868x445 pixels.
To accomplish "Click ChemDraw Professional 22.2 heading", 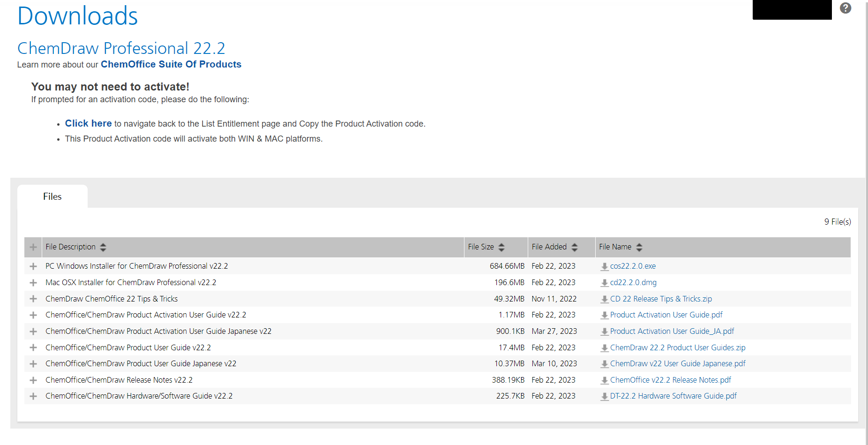I will (121, 48).
